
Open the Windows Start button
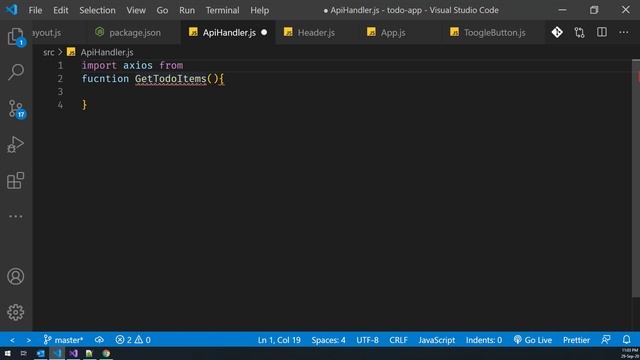tap(7, 353)
